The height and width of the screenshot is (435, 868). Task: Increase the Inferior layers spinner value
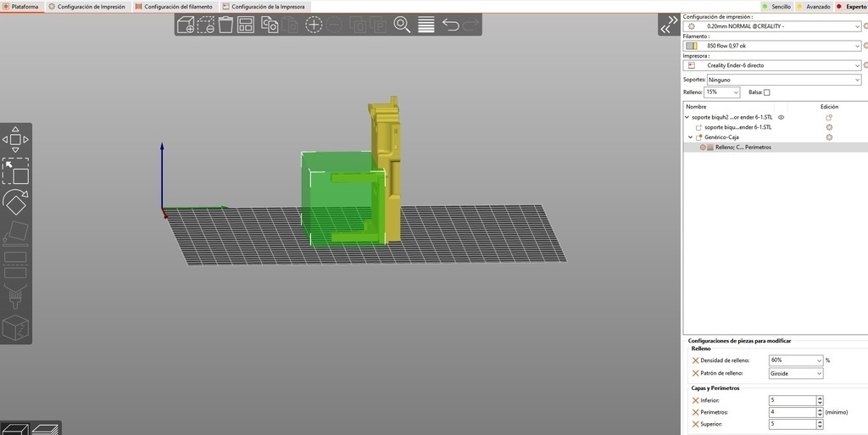(820, 398)
